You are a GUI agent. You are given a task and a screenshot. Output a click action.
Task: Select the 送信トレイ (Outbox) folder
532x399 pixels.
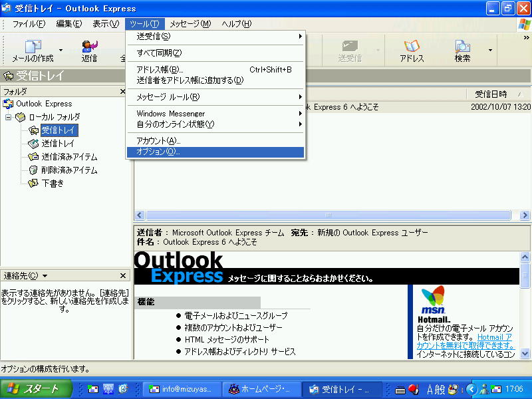click(x=58, y=144)
